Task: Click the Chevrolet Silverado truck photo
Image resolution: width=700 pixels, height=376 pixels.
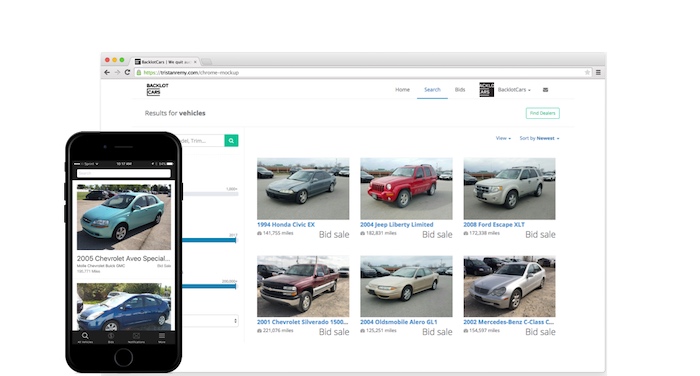Action: 303,286
